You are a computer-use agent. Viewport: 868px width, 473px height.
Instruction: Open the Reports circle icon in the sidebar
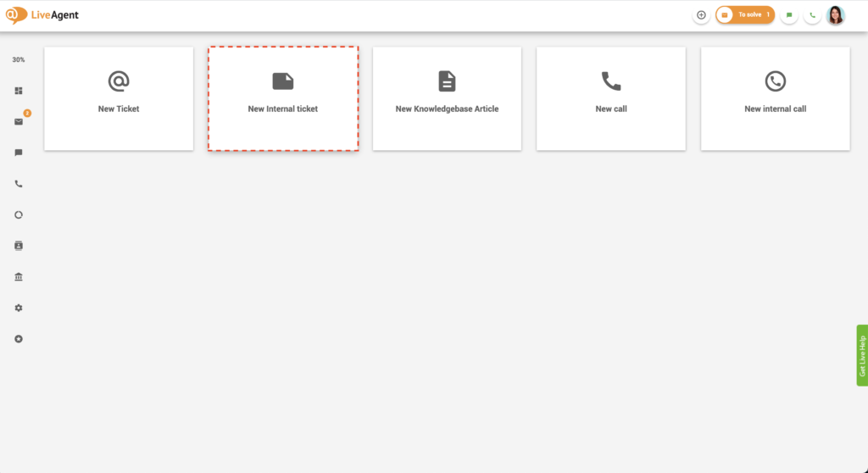(19, 214)
